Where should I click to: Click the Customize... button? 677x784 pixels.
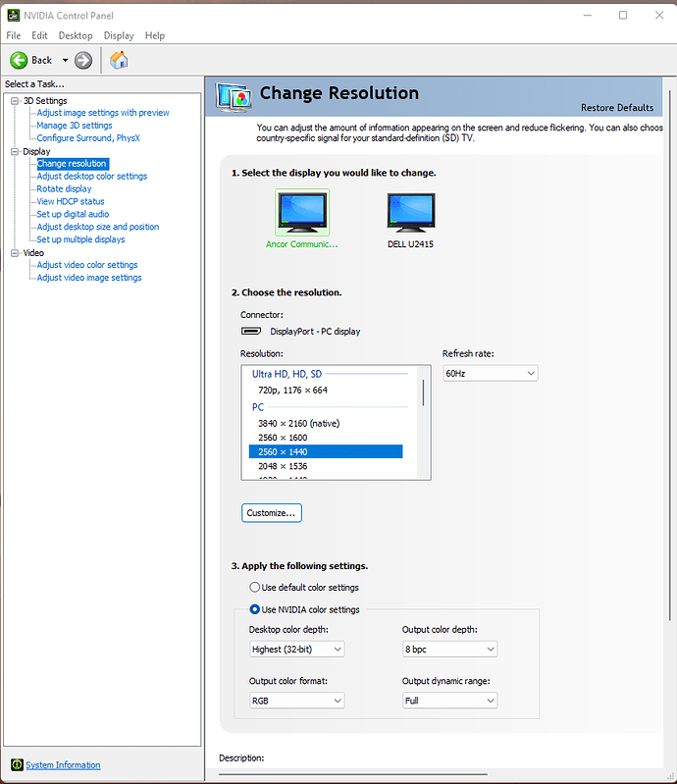(271, 513)
